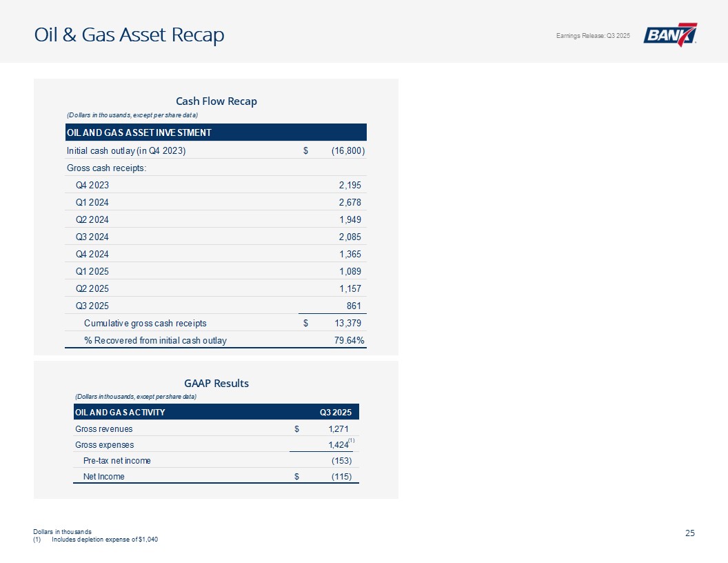The width and height of the screenshot is (728, 563).
Task: Select the Initial cash outlay row label
Action: [126, 150]
